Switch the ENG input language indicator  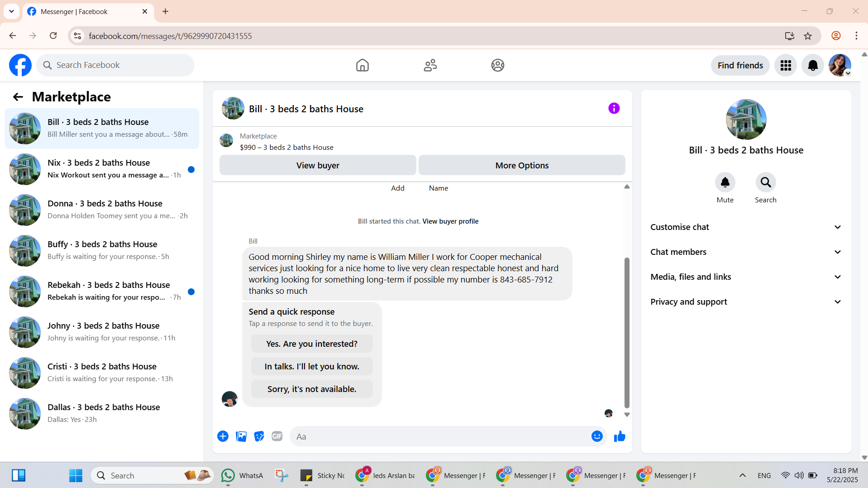click(x=764, y=475)
